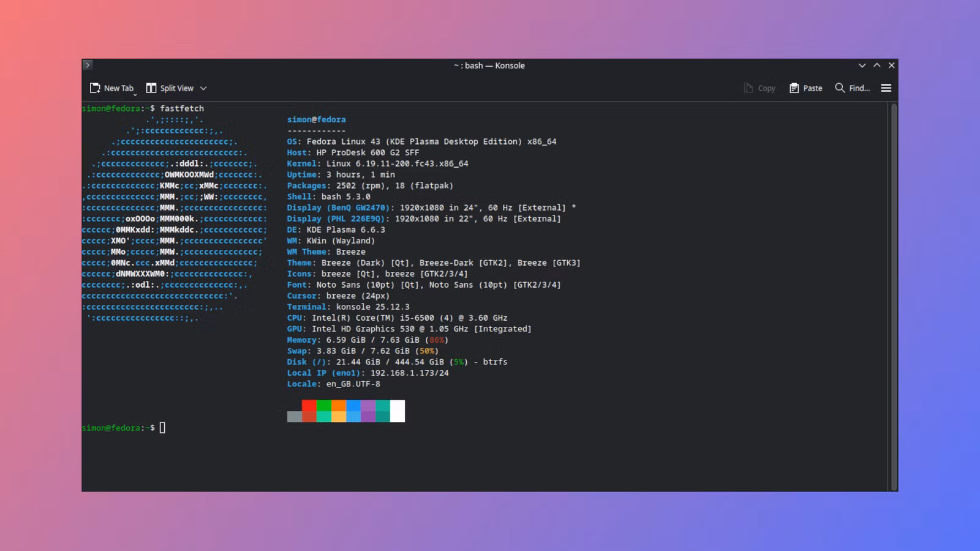Click the Paste button
980x551 pixels.
805,88
